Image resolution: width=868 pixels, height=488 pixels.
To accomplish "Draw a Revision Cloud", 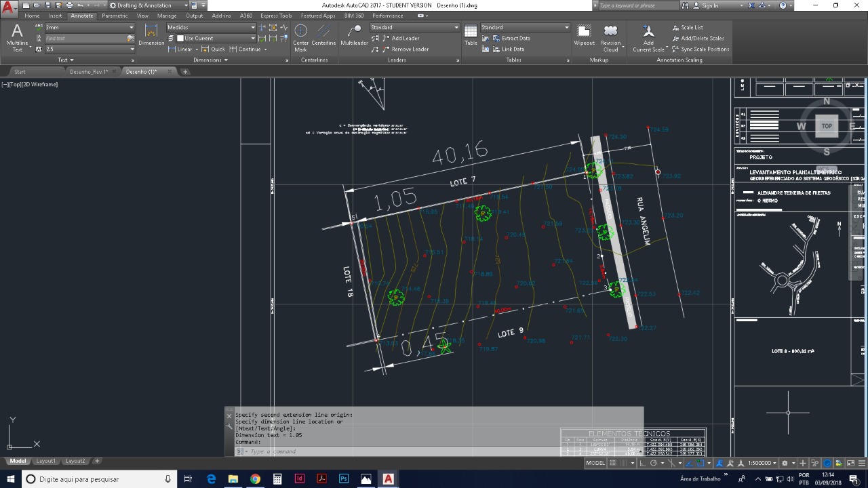I will tap(610, 35).
